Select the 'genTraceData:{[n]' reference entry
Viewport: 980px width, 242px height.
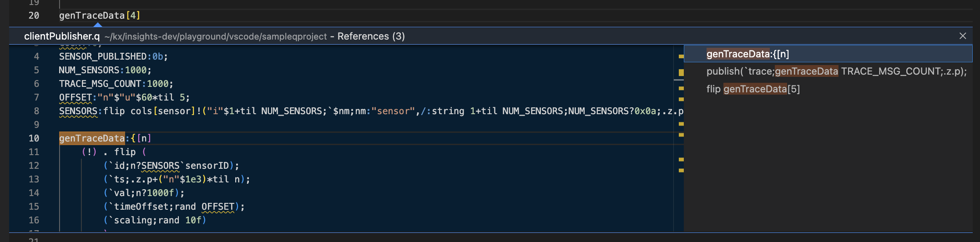tap(748, 54)
